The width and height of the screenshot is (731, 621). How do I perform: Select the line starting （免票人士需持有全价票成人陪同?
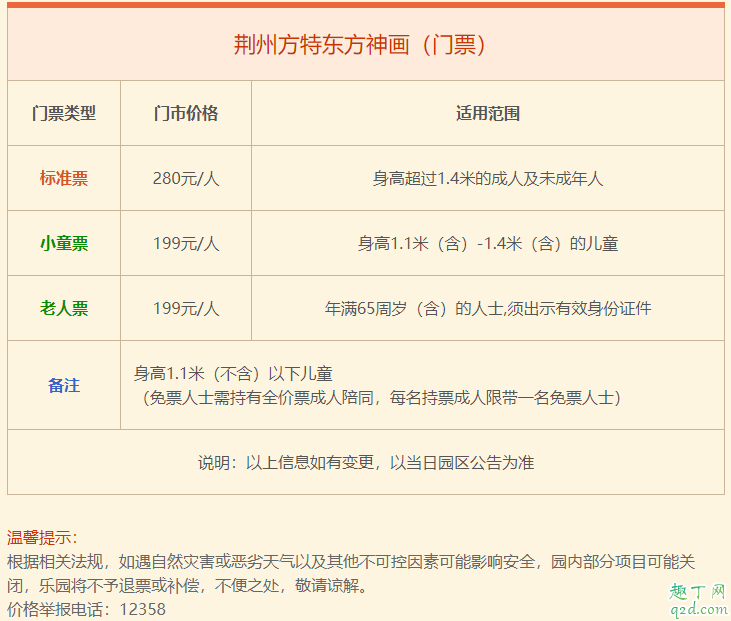[380, 398]
